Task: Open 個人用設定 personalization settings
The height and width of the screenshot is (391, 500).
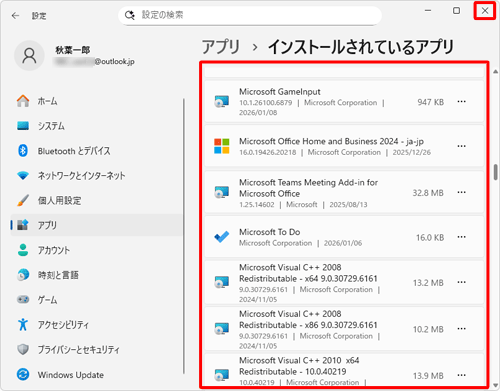Action: tap(97, 200)
